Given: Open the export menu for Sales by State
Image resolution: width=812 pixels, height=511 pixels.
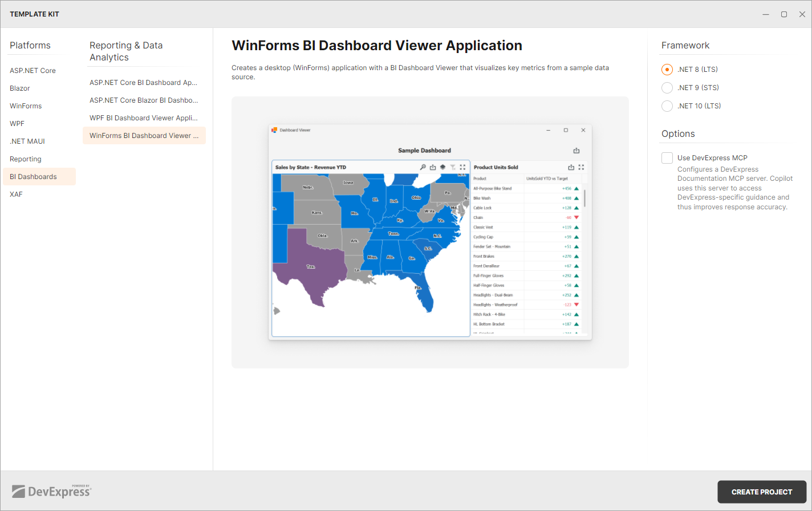Looking at the screenshot, I should click(x=433, y=167).
